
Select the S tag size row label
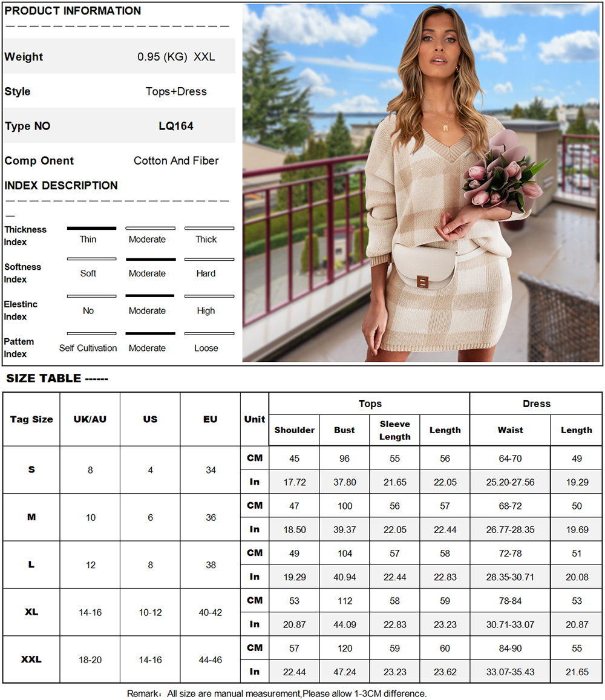pos(31,469)
